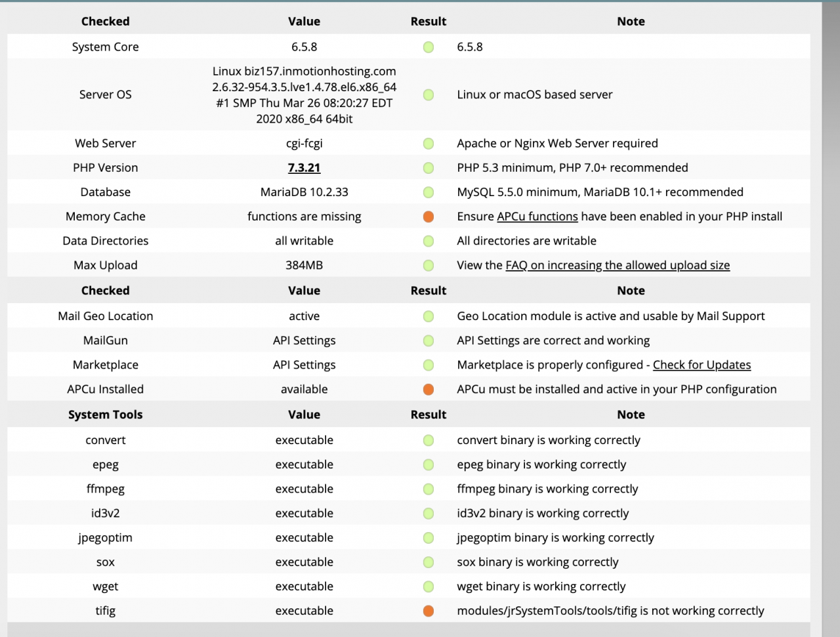
Task: Click the Web Server green result dot
Action: point(429,144)
